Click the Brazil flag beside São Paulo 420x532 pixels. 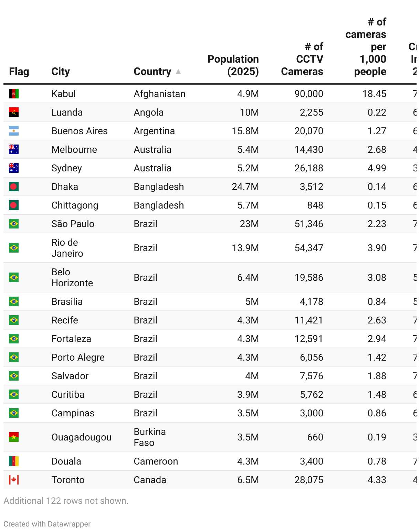pyautogui.click(x=14, y=224)
